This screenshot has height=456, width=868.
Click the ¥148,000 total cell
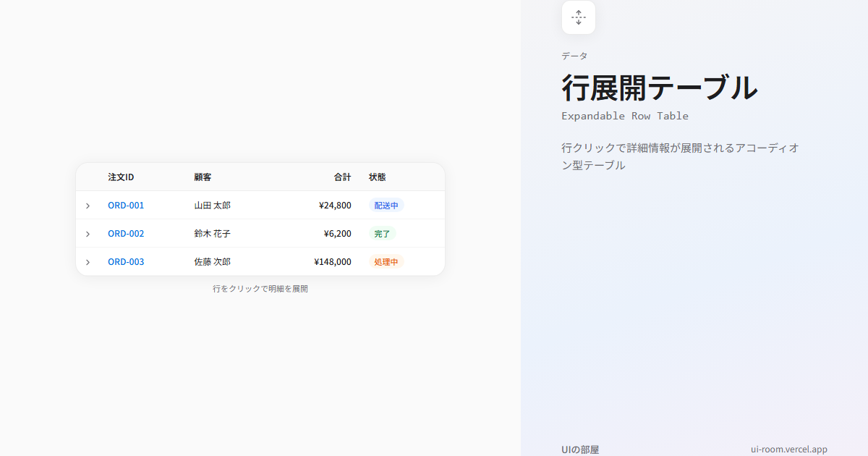click(333, 262)
